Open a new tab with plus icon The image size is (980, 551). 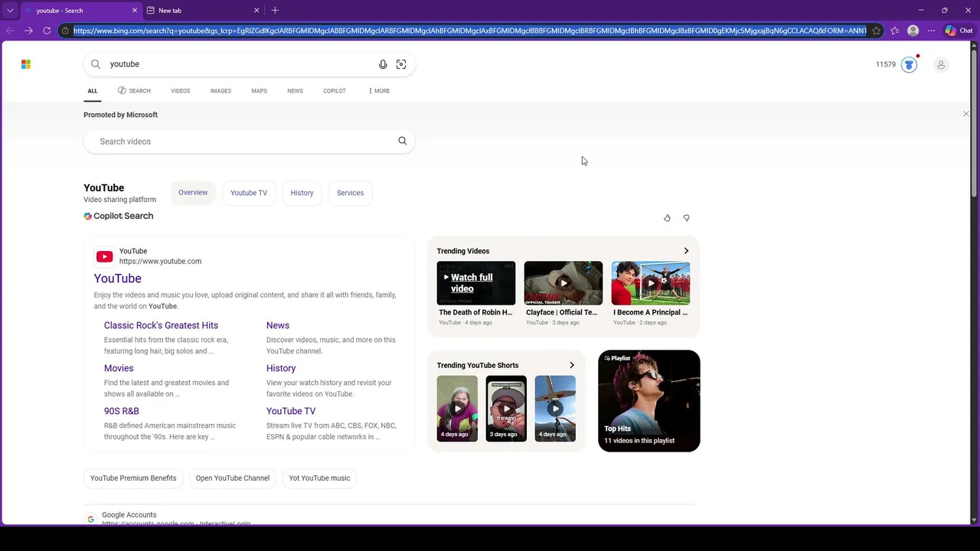275,10
